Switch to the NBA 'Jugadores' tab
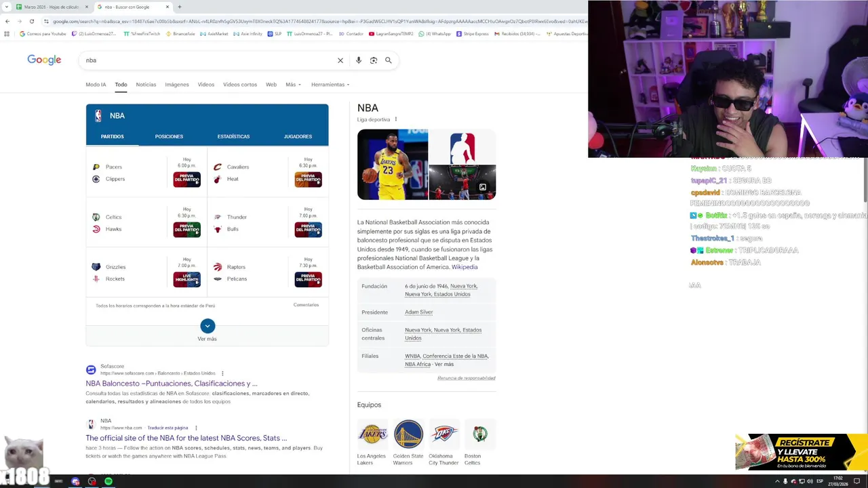868x488 pixels. tap(298, 136)
